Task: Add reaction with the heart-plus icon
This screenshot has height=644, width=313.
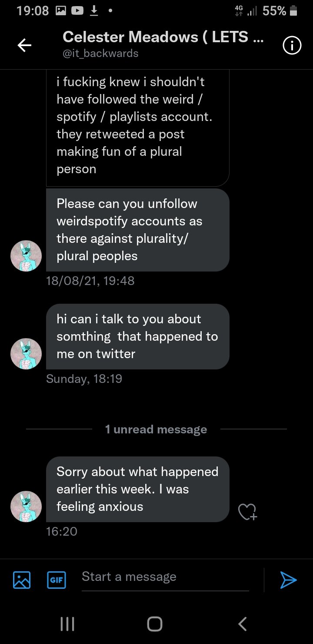Action: click(248, 512)
